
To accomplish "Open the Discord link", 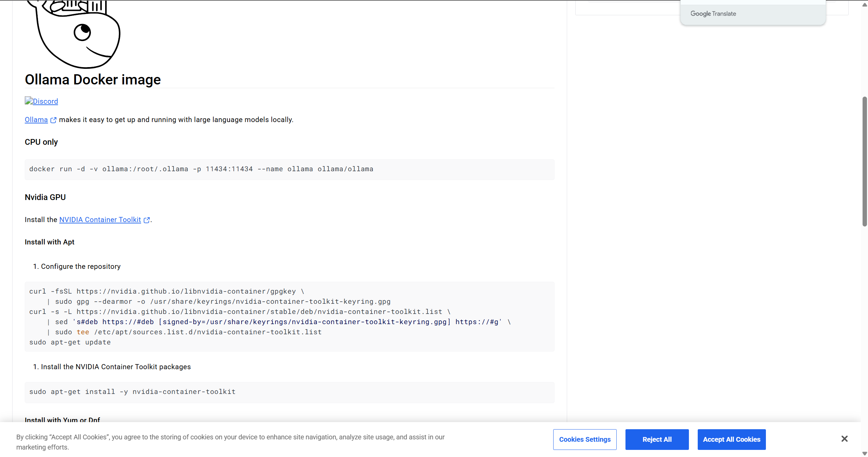I will [x=45, y=101].
